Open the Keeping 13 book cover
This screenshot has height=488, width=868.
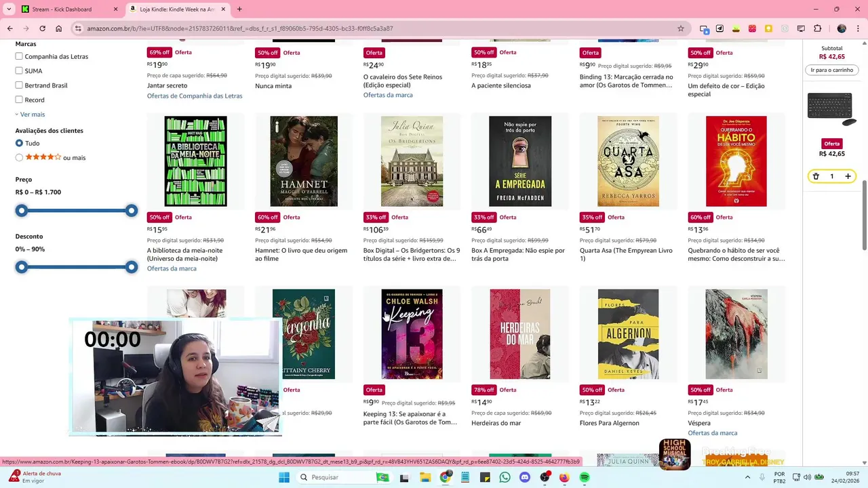412,334
